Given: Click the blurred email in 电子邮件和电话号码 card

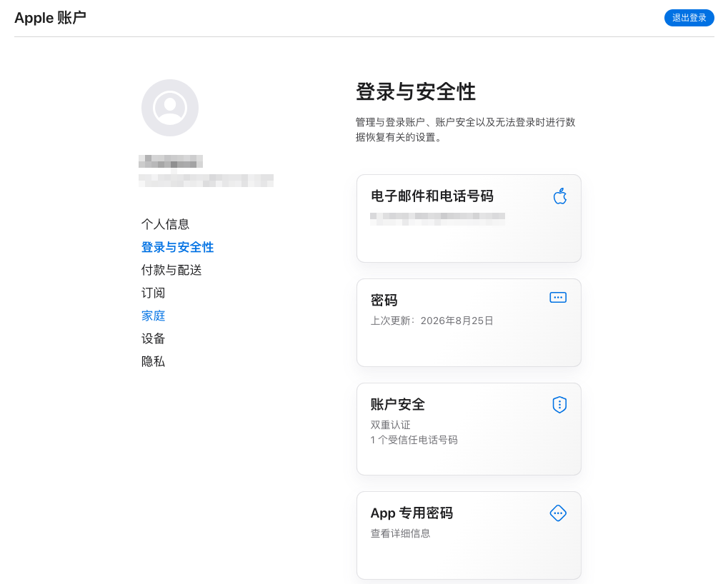Looking at the screenshot, I should [437, 219].
